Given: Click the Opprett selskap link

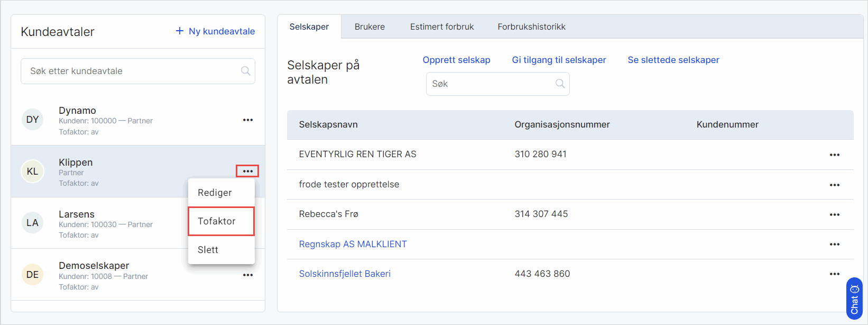Looking at the screenshot, I should pos(456,60).
